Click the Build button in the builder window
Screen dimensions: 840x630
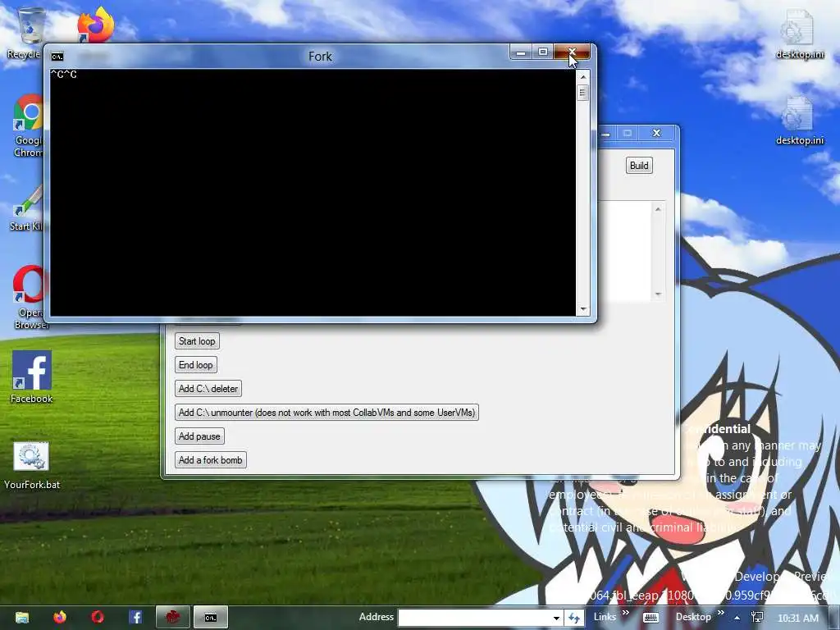639,166
